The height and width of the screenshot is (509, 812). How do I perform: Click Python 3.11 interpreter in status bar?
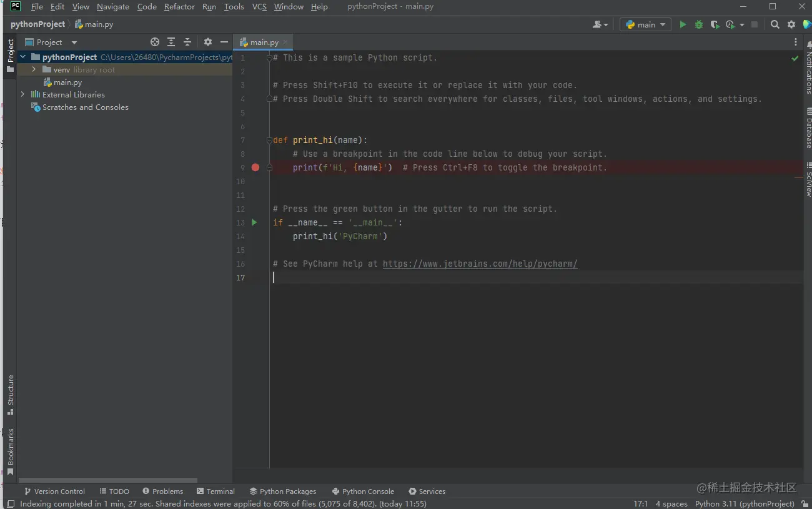745,503
